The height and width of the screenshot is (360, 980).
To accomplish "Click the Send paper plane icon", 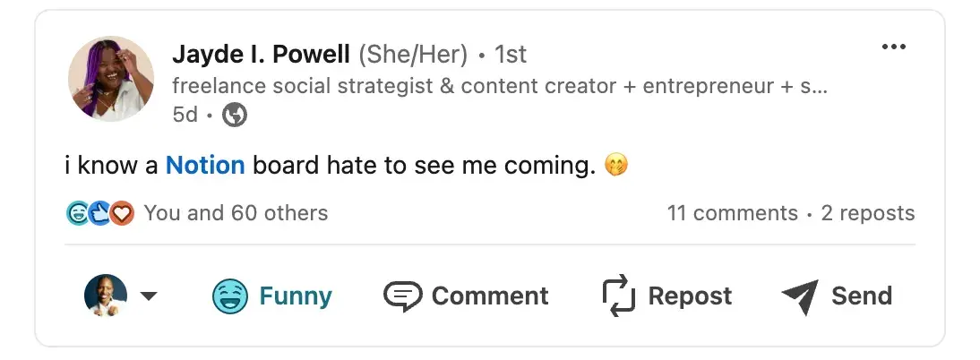I will 800,296.
